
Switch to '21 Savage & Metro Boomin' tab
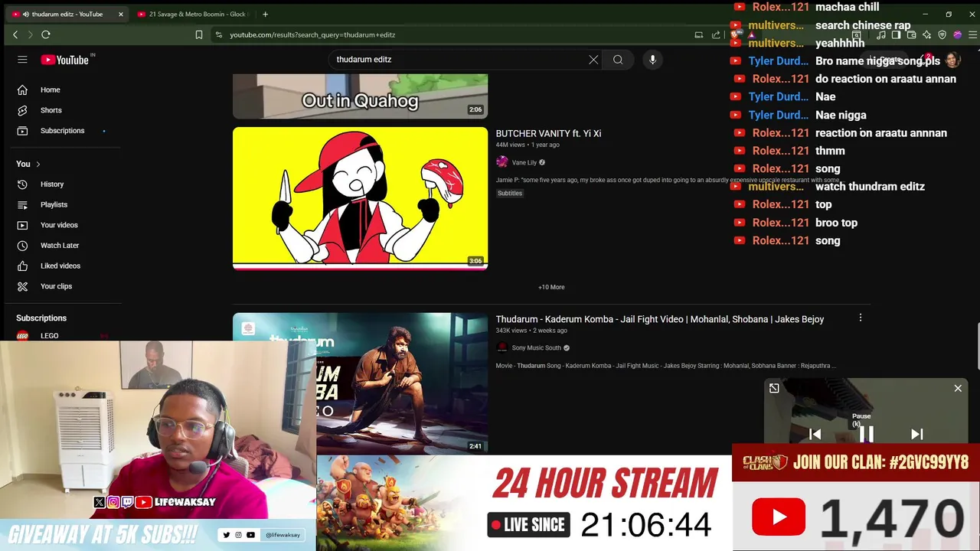pos(191,14)
